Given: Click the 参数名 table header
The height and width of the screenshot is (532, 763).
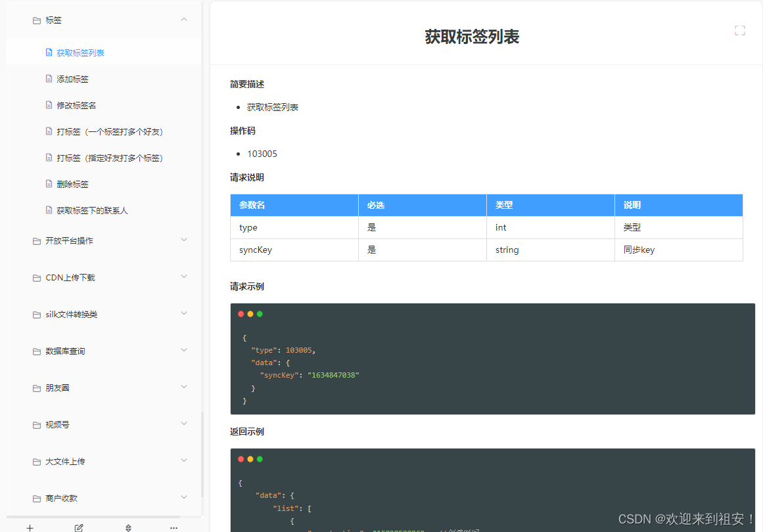Looking at the screenshot, I should point(294,205).
